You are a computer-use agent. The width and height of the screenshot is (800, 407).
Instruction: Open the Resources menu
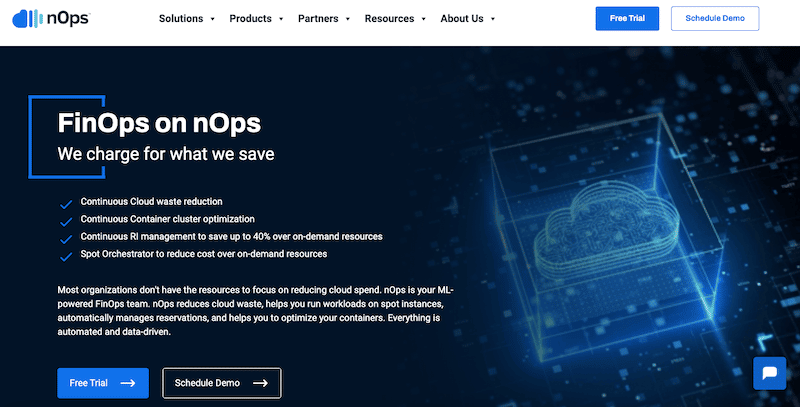(x=389, y=18)
